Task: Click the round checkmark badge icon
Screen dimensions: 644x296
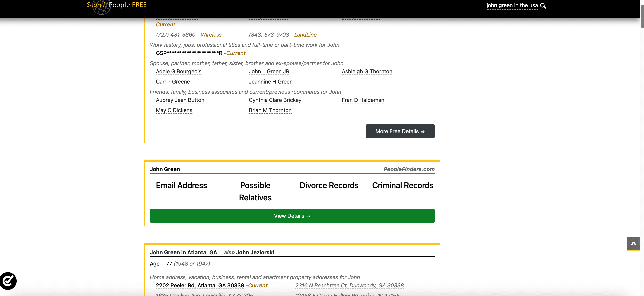Action: (x=8, y=281)
